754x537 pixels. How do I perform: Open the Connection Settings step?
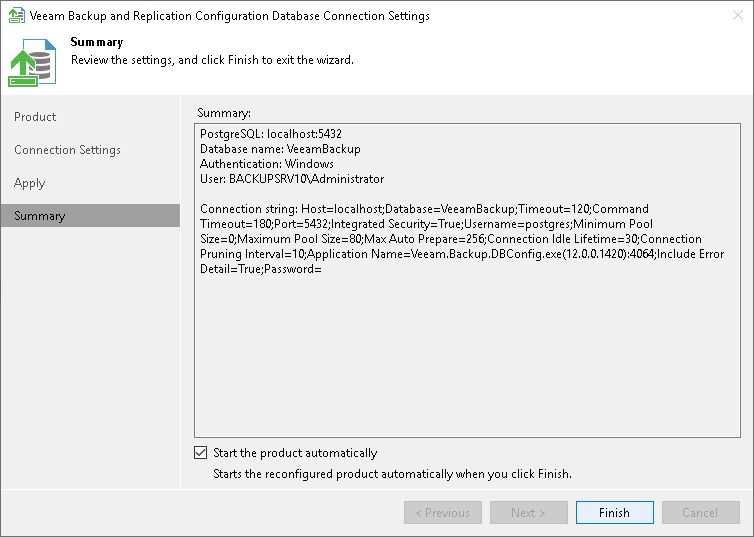pos(67,150)
